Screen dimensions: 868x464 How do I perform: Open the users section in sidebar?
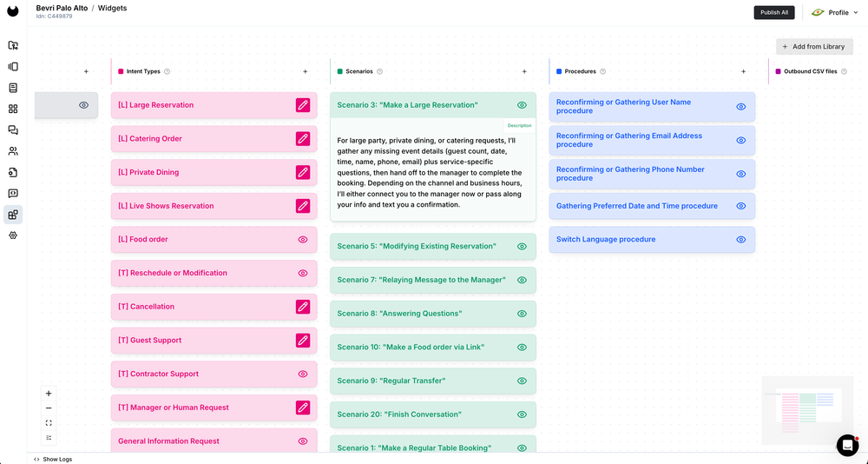[x=13, y=151]
